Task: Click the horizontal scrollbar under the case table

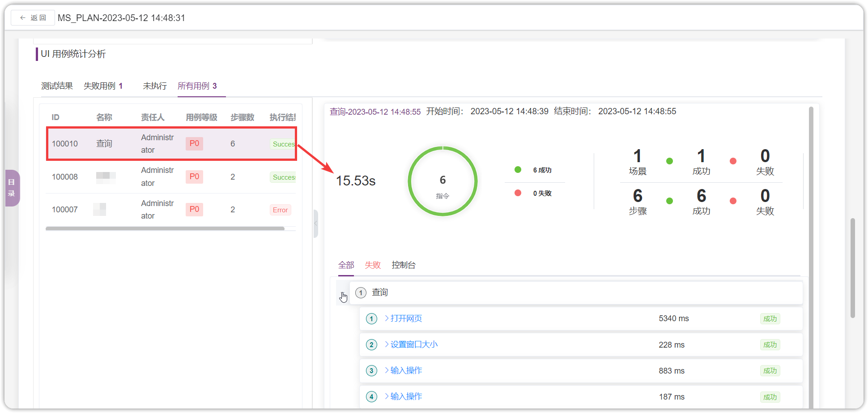Action: pyautogui.click(x=165, y=228)
